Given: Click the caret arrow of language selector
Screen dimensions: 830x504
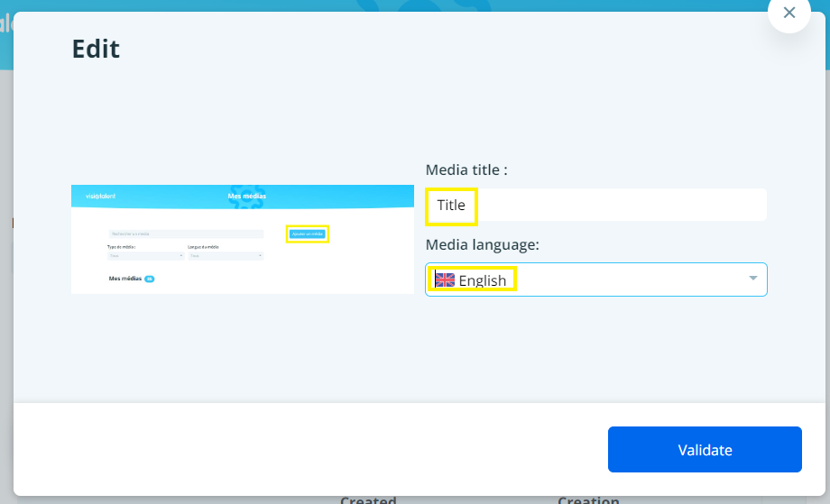Looking at the screenshot, I should pyautogui.click(x=752, y=279).
